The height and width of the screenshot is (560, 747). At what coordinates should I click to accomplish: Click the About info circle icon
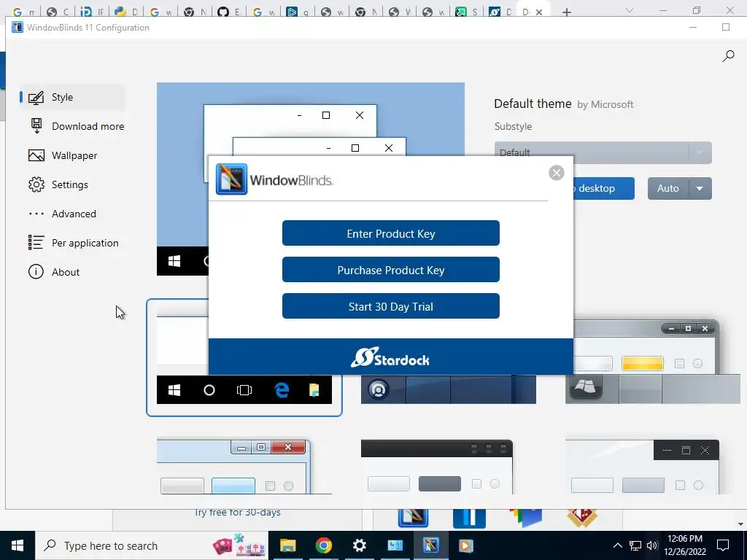[36, 272]
